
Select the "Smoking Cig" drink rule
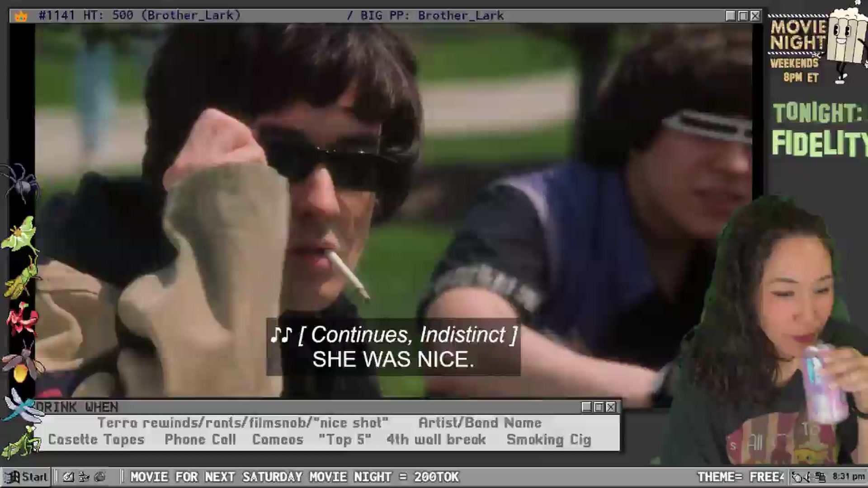[549, 440]
